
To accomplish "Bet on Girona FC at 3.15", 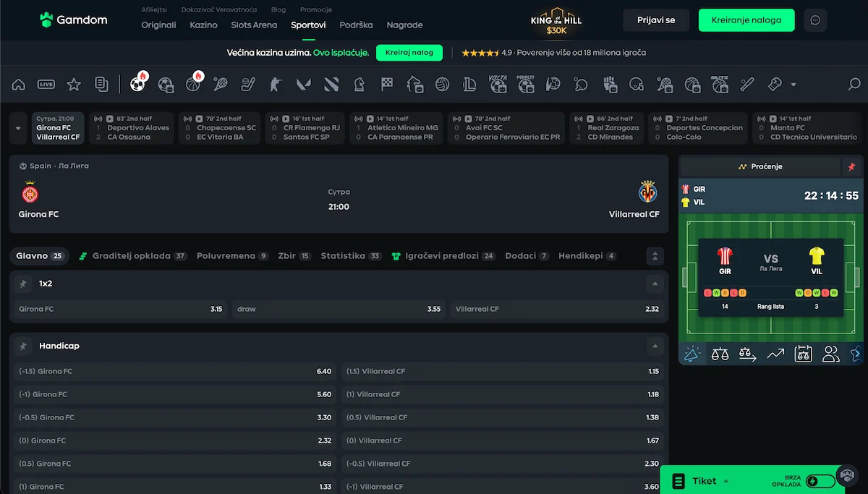I will click(121, 309).
